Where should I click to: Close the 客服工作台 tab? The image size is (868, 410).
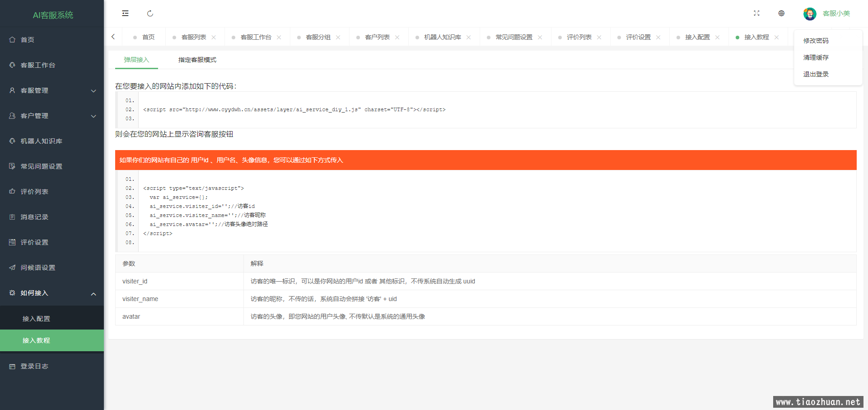click(x=279, y=37)
